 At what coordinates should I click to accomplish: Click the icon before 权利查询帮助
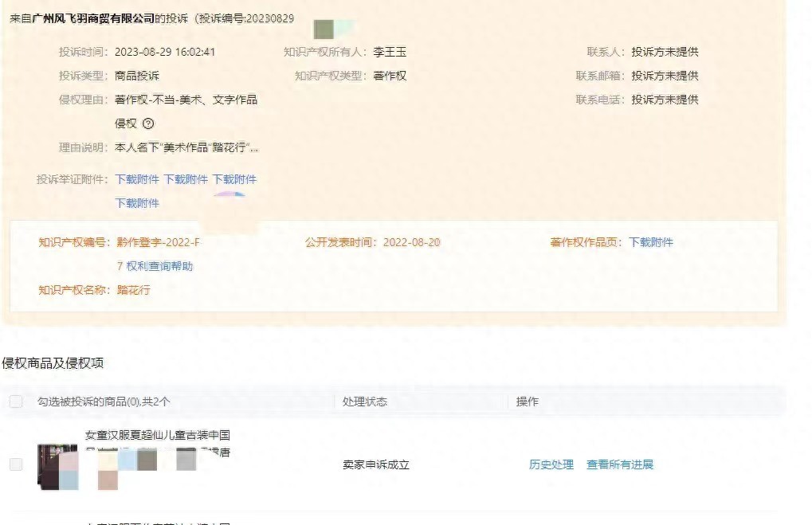(x=120, y=266)
